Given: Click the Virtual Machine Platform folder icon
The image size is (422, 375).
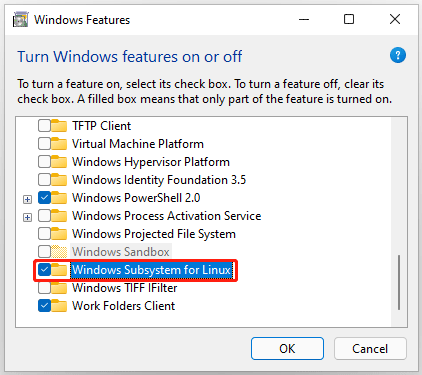Looking at the screenshot, I should 59,144.
